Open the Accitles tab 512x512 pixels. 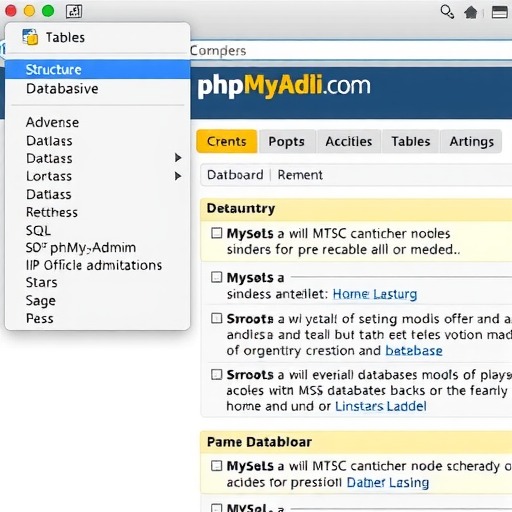[349, 141]
